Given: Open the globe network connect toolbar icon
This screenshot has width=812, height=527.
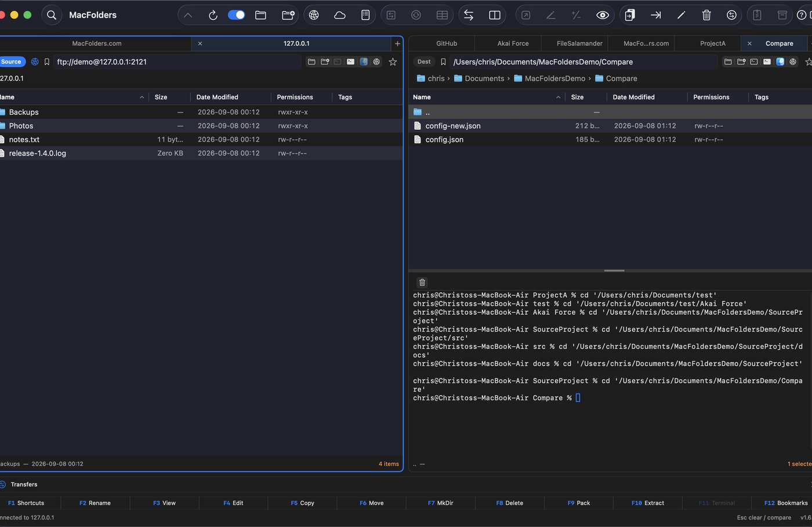Looking at the screenshot, I should 314,15.
